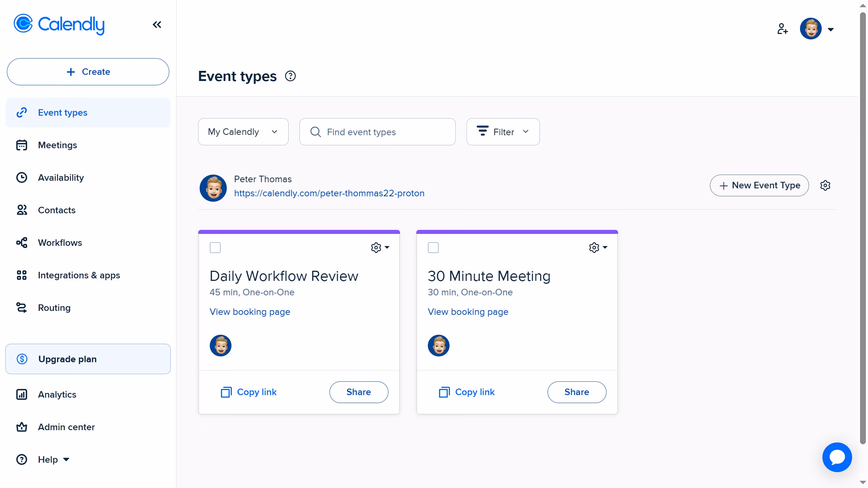Expand the Help menu

[53, 459]
